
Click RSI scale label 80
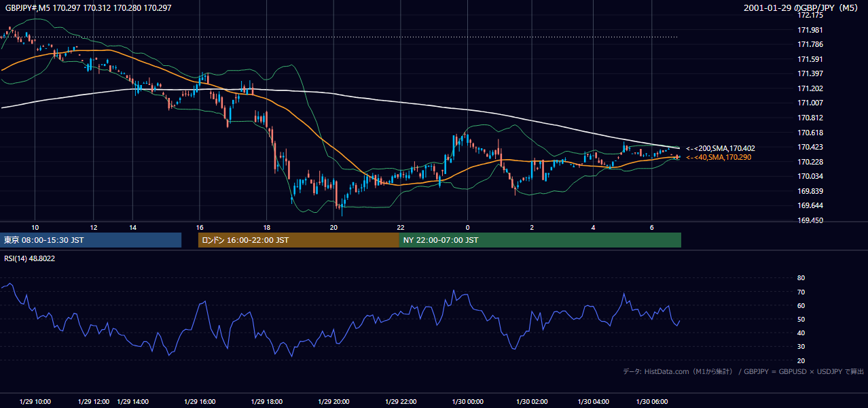click(801, 278)
